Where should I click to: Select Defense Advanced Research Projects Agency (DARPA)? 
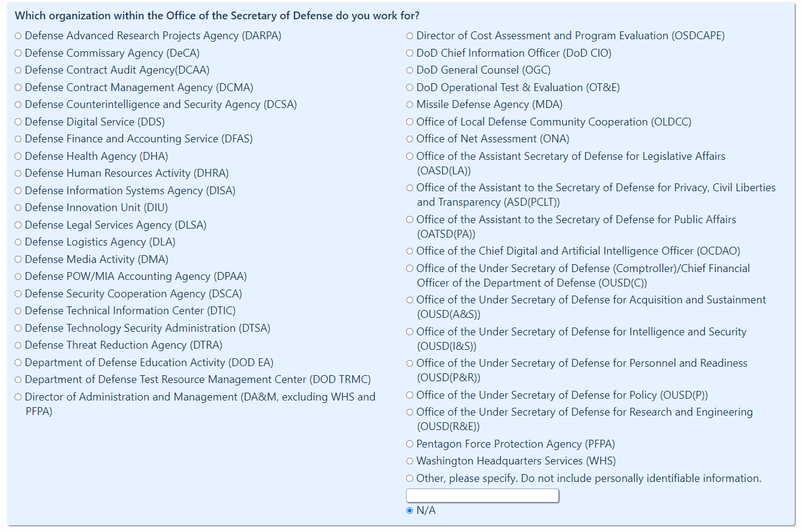[18, 36]
